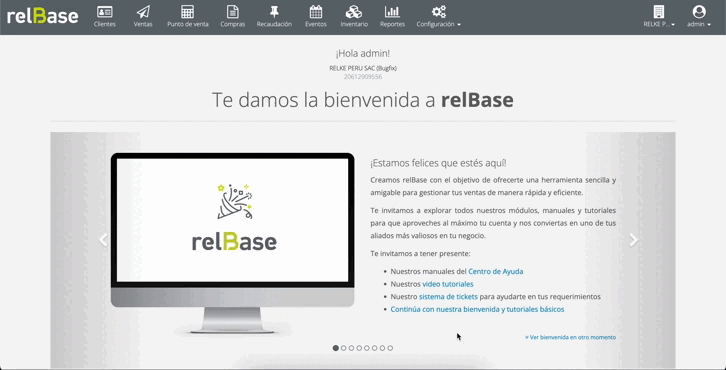The height and width of the screenshot is (370, 726).
Task: Select fourth carousel indicator dot
Action: pos(359,348)
